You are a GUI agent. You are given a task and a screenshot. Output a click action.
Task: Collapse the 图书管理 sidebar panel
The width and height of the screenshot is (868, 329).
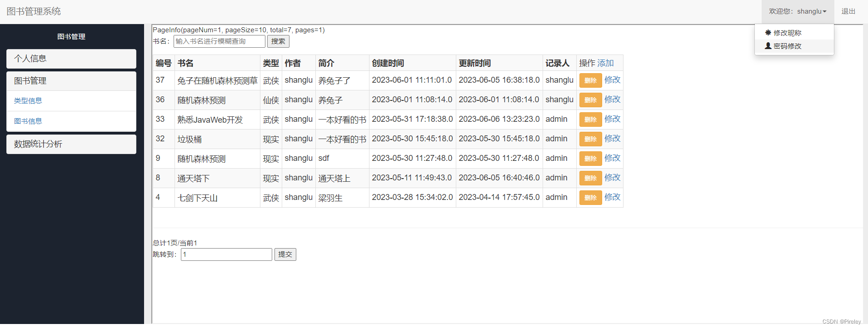[x=71, y=81]
